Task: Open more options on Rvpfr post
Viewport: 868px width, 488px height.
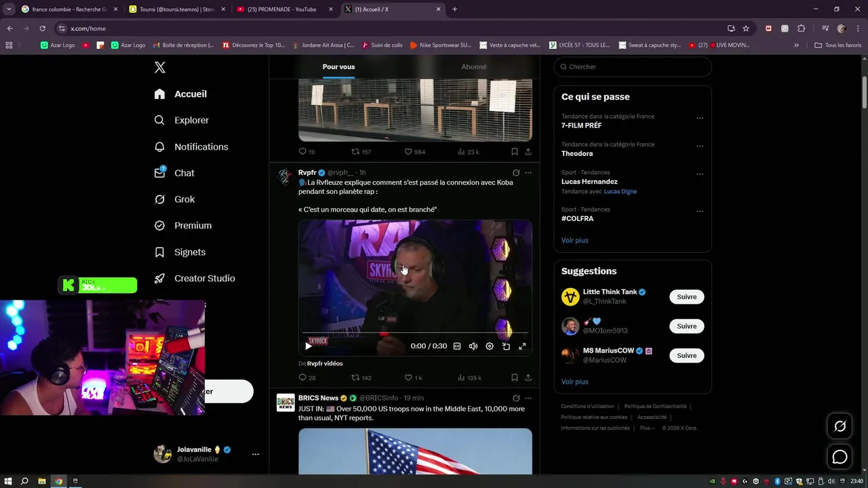Action: coord(528,173)
